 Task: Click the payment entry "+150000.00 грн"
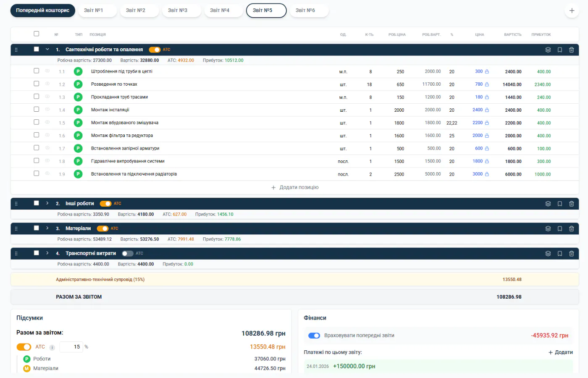tap(354, 366)
